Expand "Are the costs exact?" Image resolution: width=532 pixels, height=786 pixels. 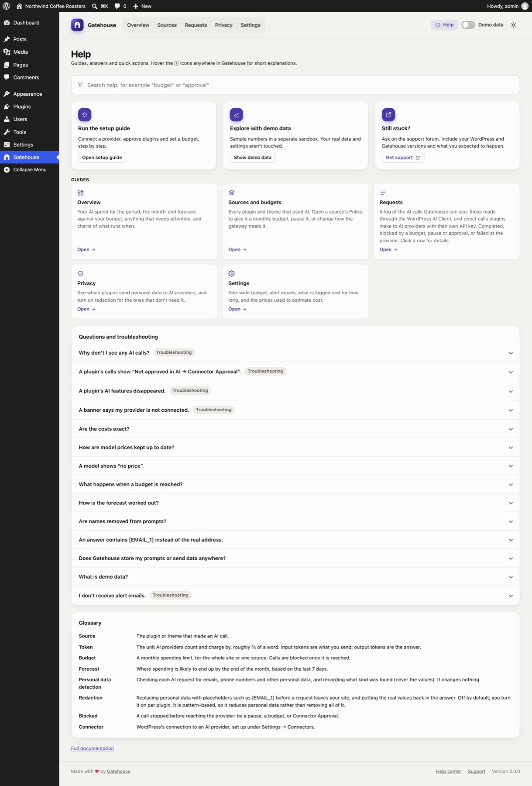tap(295, 429)
